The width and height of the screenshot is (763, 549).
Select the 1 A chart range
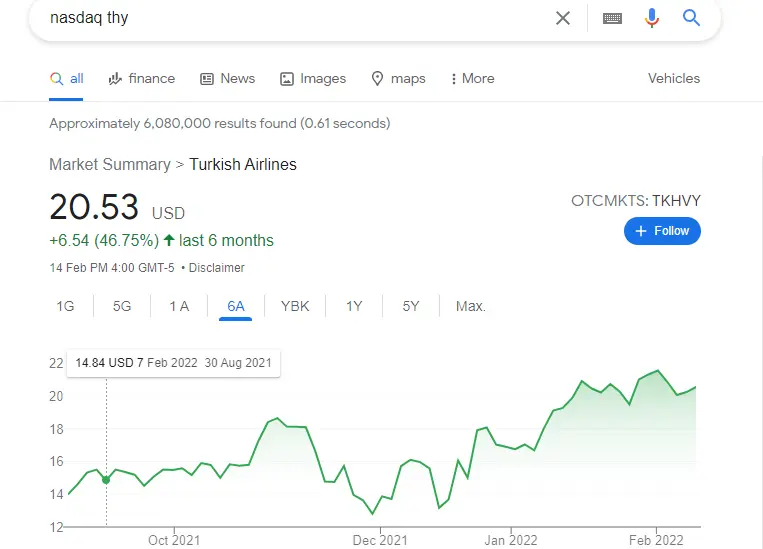[x=179, y=306]
